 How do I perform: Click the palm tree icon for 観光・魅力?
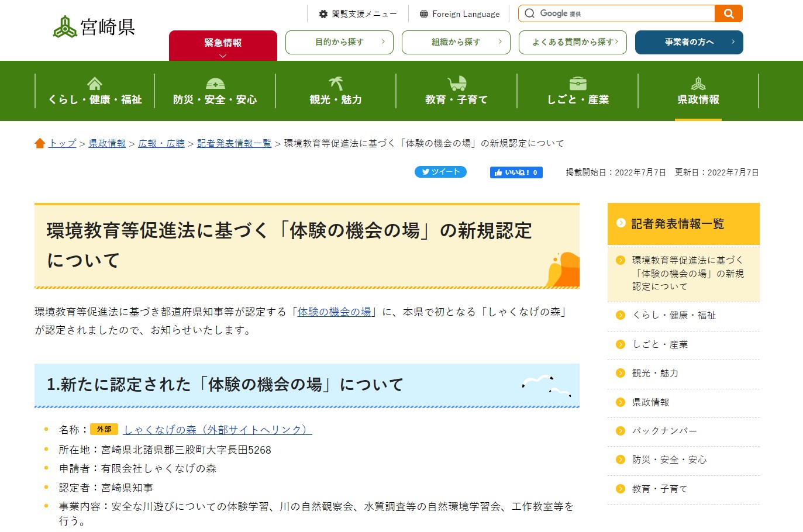[x=336, y=84]
